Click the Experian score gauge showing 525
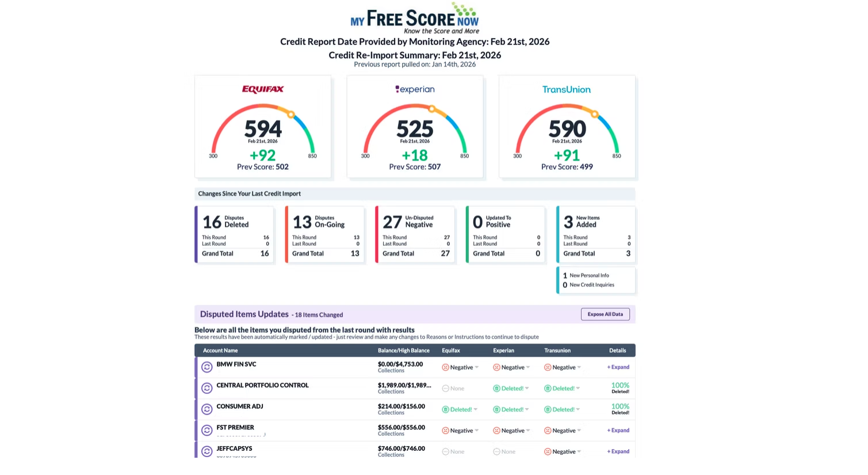Viewport: 868px width, 475px height. [x=415, y=131]
